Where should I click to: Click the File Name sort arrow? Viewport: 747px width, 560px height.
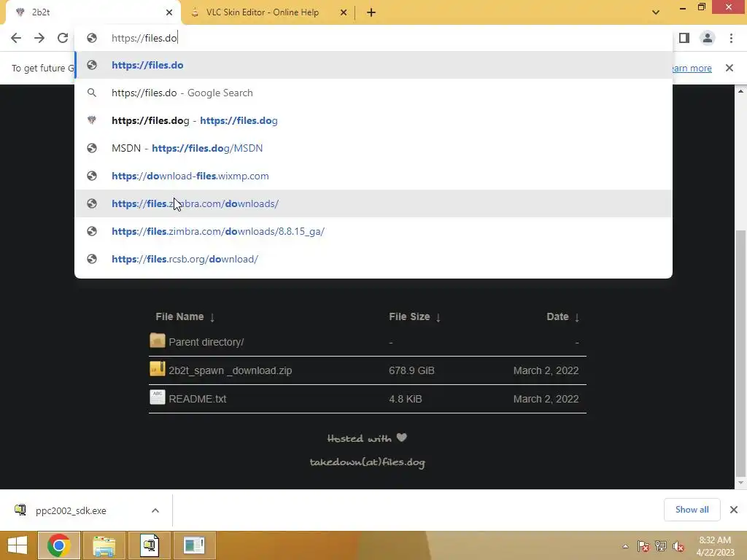pos(212,318)
